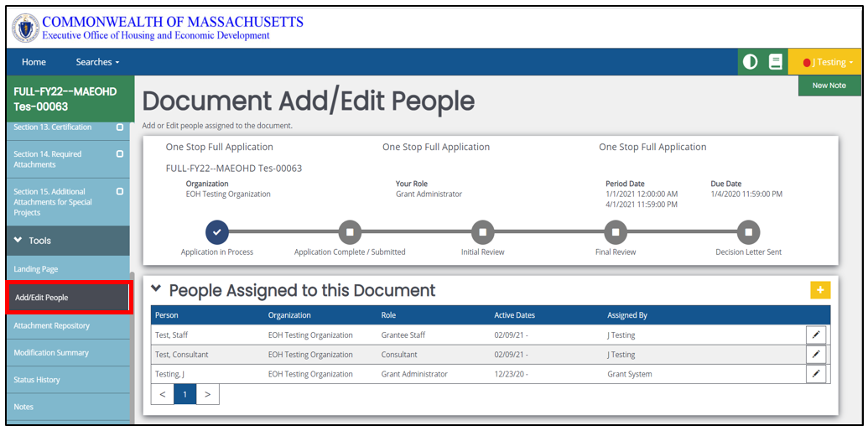Click the New Note button
Image resolution: width=868 pixels, height=431 pixels.
[829, 86]
